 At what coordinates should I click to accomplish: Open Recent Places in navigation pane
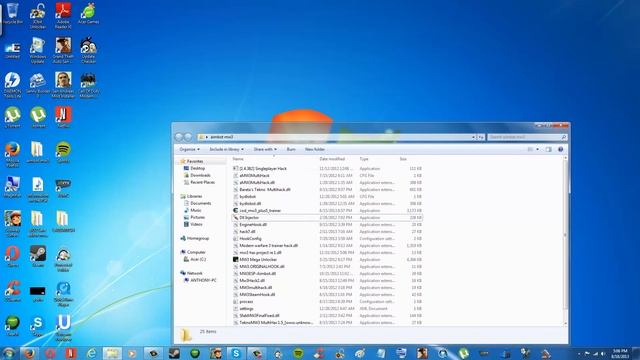(202, 182)
